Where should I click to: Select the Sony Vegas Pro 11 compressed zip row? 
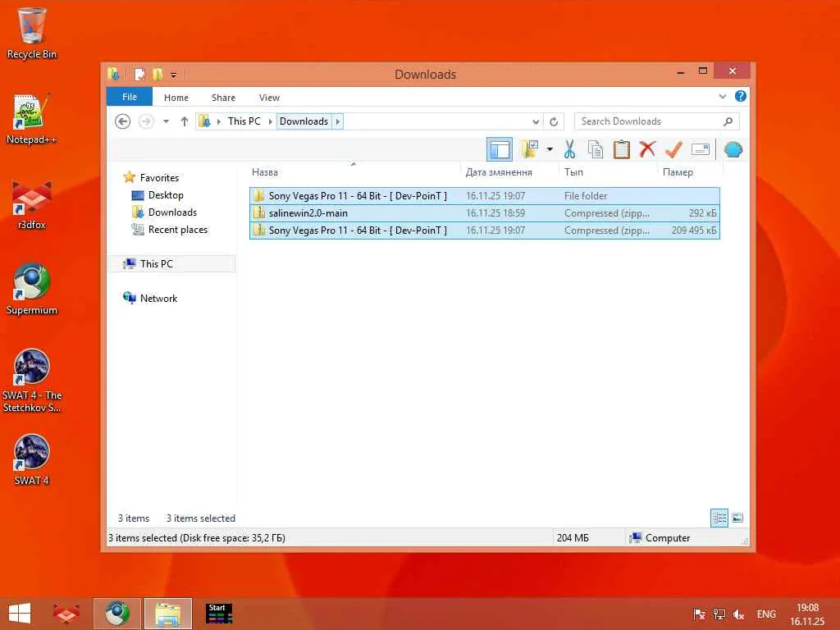484,230
